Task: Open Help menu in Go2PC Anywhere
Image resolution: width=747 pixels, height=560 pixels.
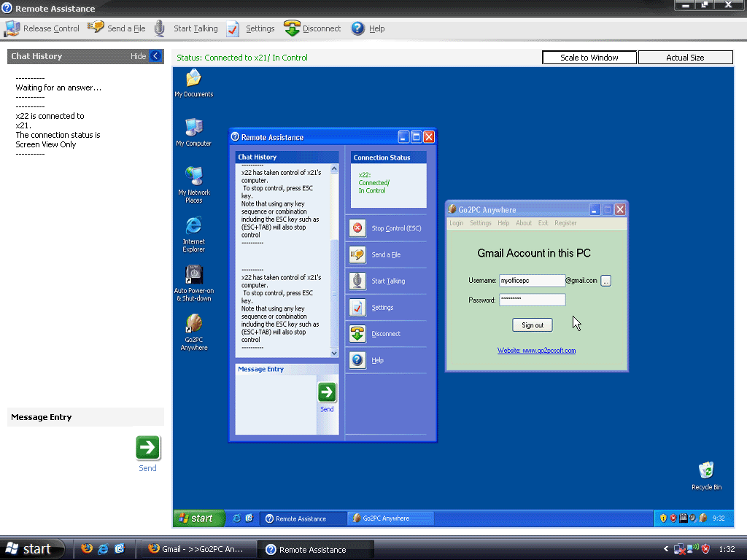Action: click(x=503, y=223)
